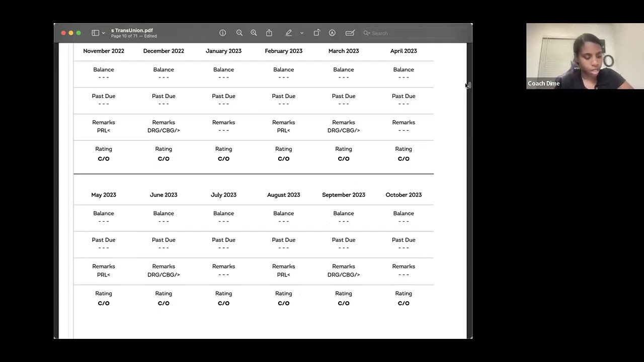Click 'DRG/CBG/>' remark under September 2023
The image size is (644, 362).
[344, 275]
